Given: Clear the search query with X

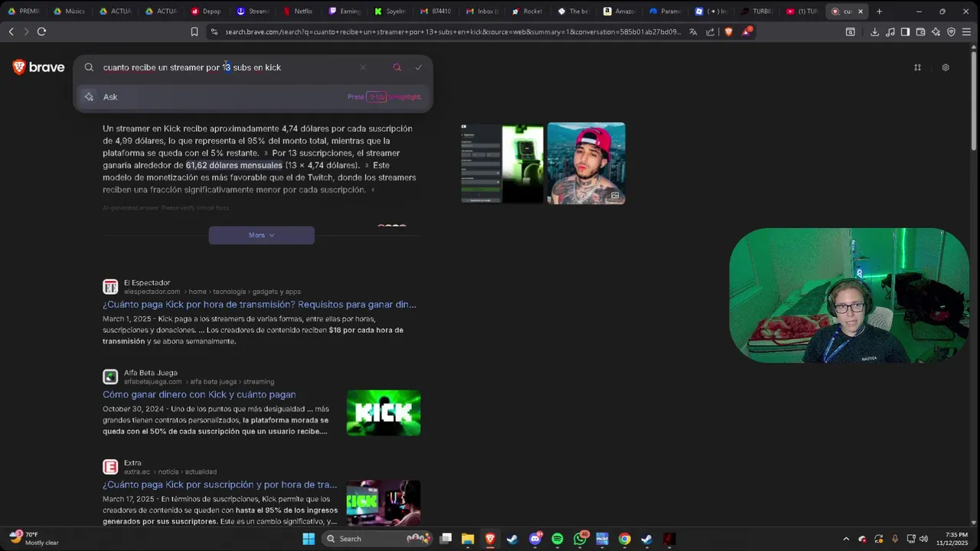Looking at the screenshot, I should point(363,67).
